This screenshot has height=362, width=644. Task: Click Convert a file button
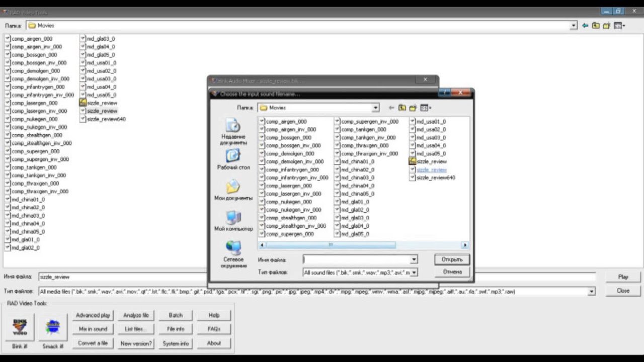93,343
